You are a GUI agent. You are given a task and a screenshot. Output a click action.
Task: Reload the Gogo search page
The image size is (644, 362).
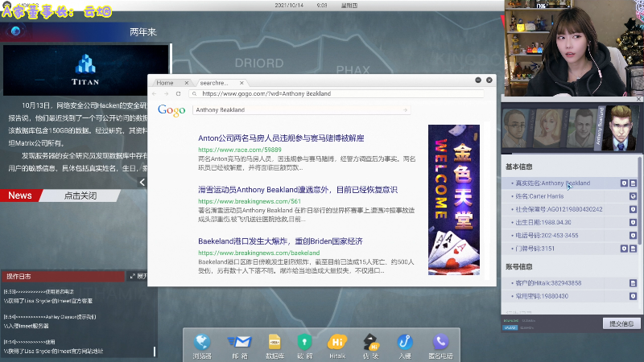(x=178, y=93)
